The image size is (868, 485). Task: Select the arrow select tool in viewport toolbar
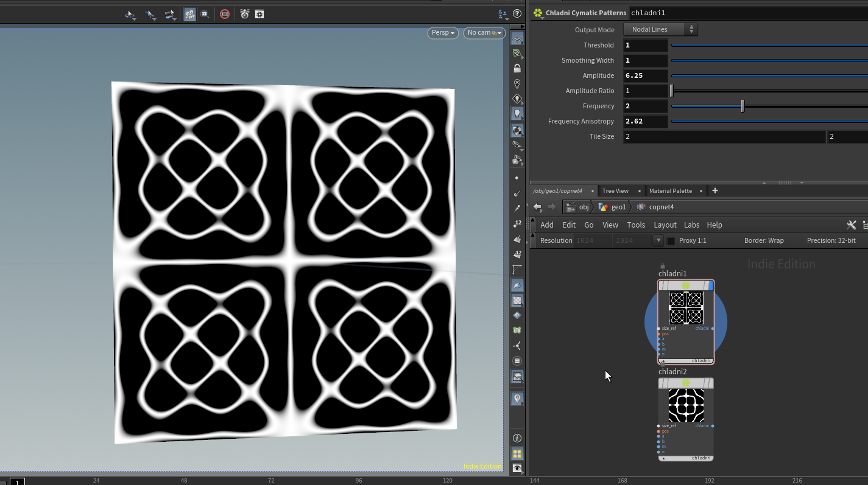click(150, 14)
